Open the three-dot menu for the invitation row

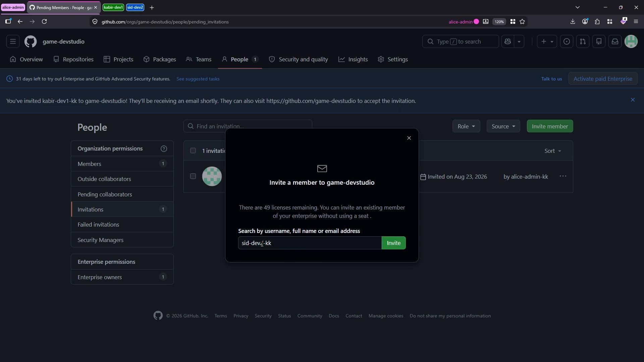pyautogui.click(x=563, y=176)
